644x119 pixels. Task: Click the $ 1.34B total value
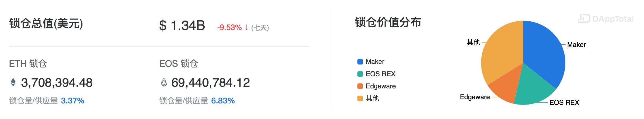(x=182, y=26)
